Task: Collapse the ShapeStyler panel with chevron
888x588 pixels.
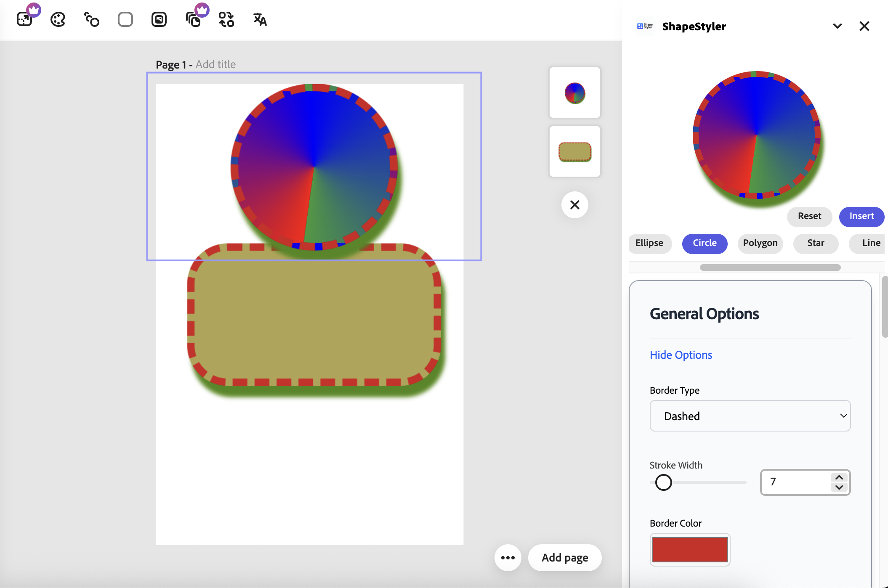Action: [837, 26]
